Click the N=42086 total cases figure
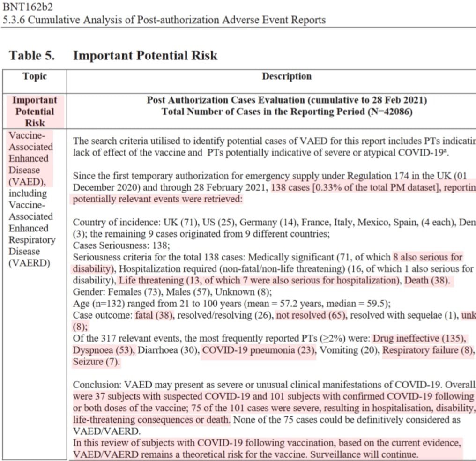 point(386,112)
